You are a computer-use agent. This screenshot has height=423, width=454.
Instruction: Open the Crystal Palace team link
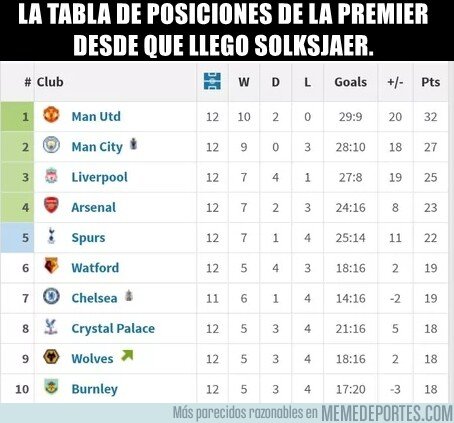pyautogui.click(x=113, y=329)
